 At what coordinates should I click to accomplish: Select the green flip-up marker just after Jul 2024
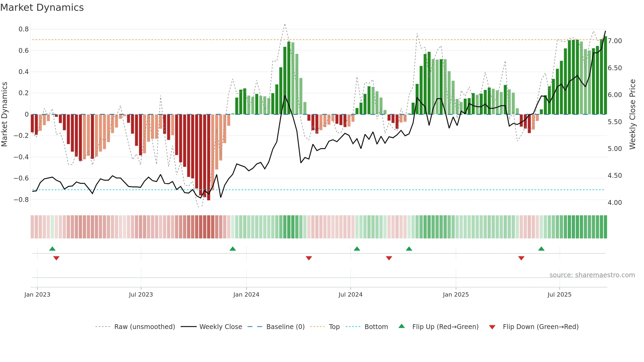pos(357,249)
